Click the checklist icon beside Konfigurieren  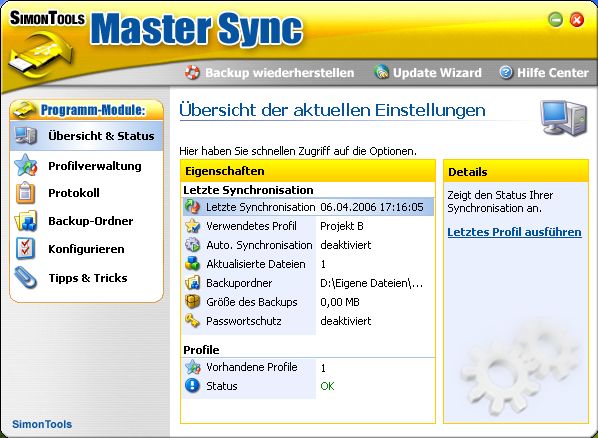point(25,248)
